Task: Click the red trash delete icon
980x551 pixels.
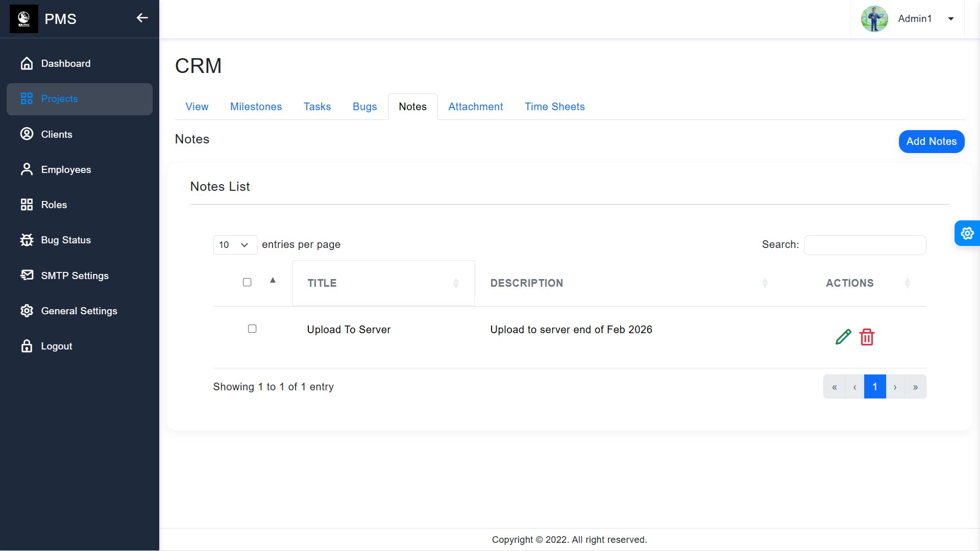Action: pos(867,337)
